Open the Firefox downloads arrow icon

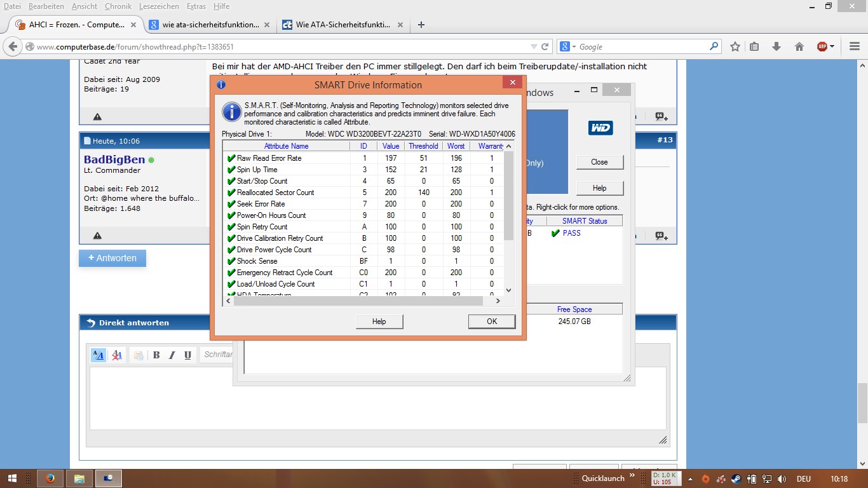[776, 46]
